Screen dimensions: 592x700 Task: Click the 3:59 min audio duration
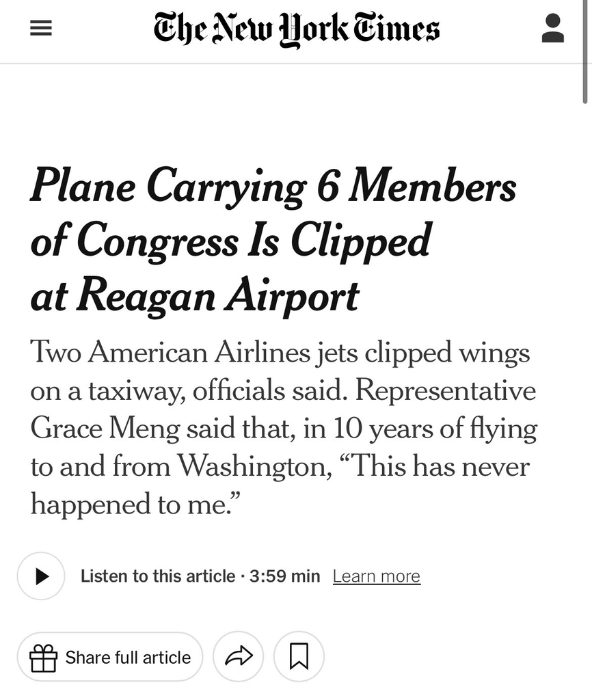[x=285, y=576]
